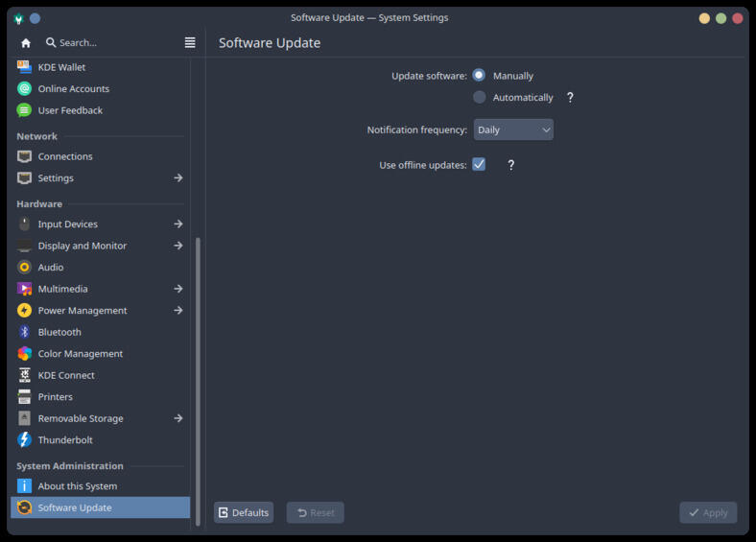
Task: Click the Defaults button
Action: point(244,512)
